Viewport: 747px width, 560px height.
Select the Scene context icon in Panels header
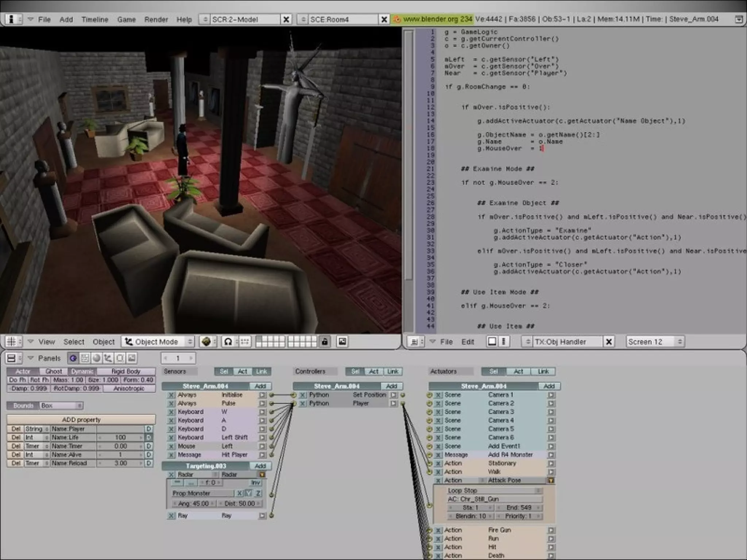tap(132, 358)
